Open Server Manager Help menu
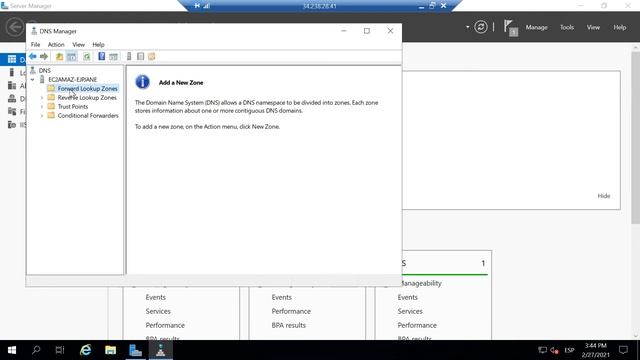 (x=620, y=27)
